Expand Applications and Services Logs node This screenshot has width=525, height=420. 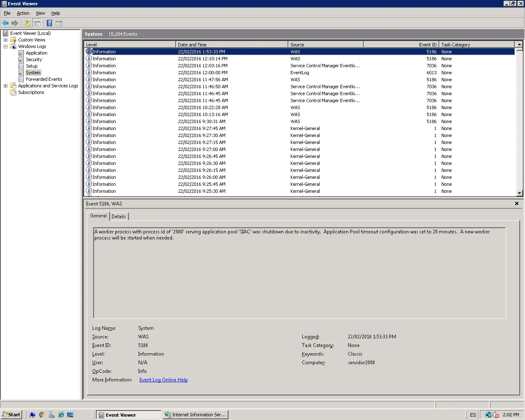tap(5, 86)
